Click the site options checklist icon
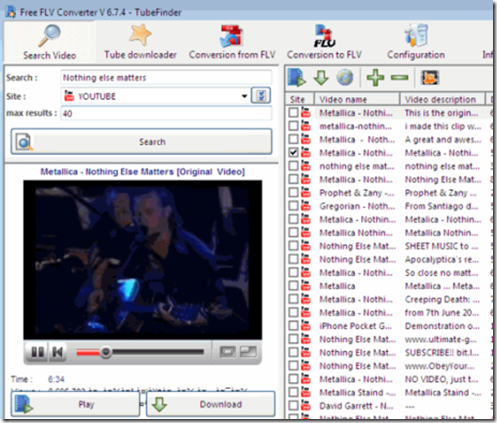Image resolution: width=497 pixels, height=423 pixels. tap(261, 96)
